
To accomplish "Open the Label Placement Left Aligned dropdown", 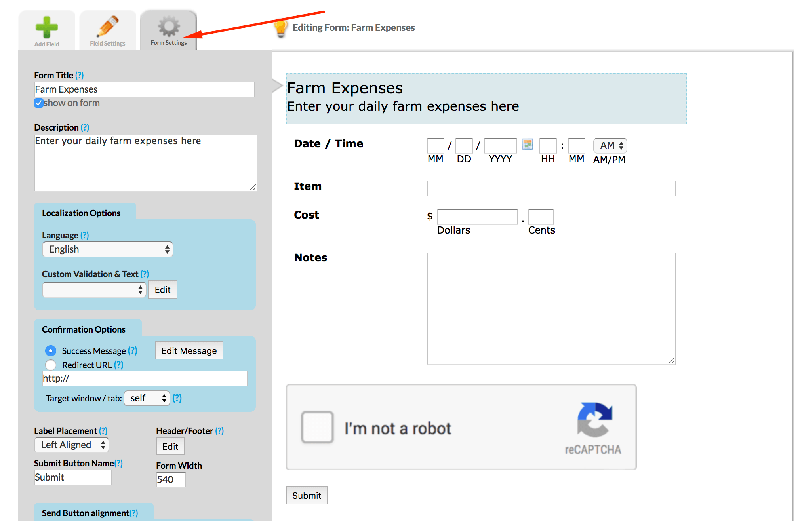I will (72, 445).
